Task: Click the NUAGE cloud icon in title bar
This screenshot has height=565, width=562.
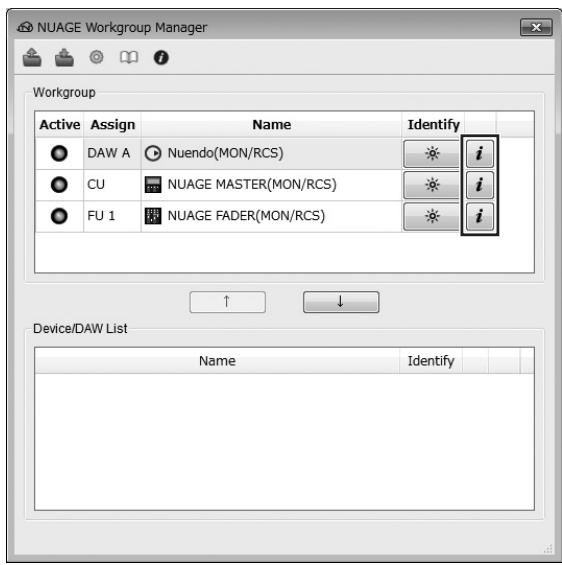Action: (25, 27)
